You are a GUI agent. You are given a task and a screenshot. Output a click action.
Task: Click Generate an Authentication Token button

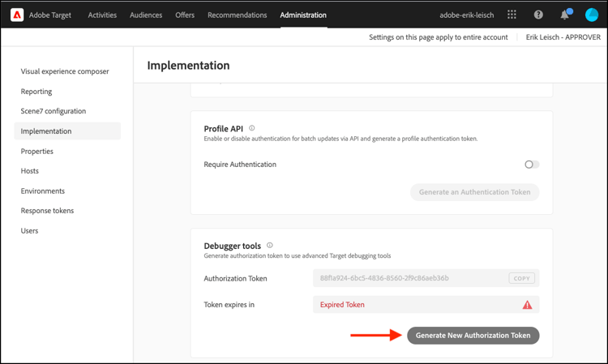click(x=474, y=192)
